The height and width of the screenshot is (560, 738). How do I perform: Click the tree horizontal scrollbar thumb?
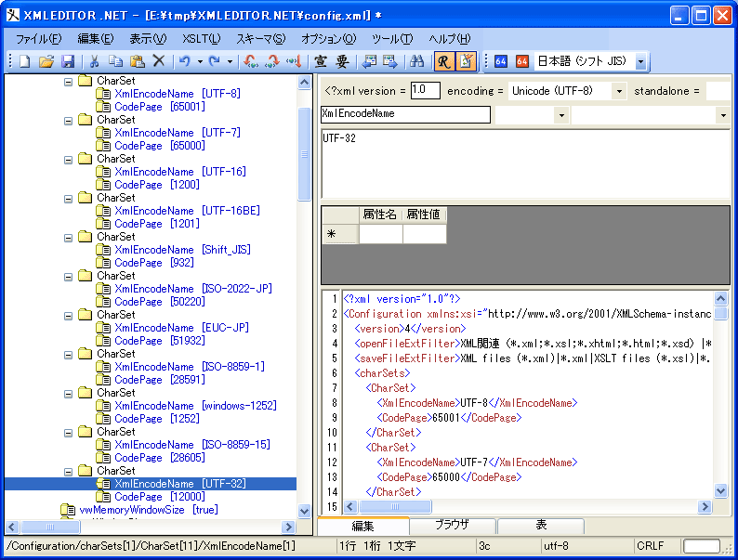50,527
